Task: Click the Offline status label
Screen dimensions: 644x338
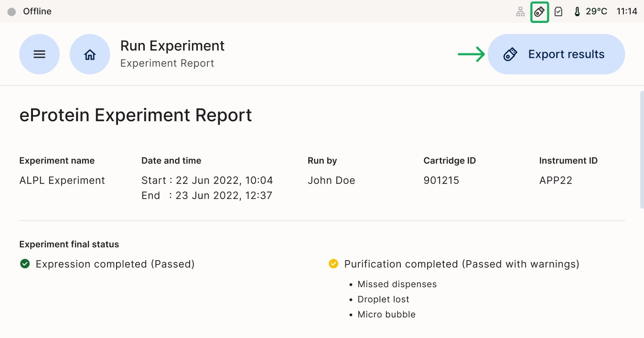Action: pyautogui.click(x=37, y=11)
